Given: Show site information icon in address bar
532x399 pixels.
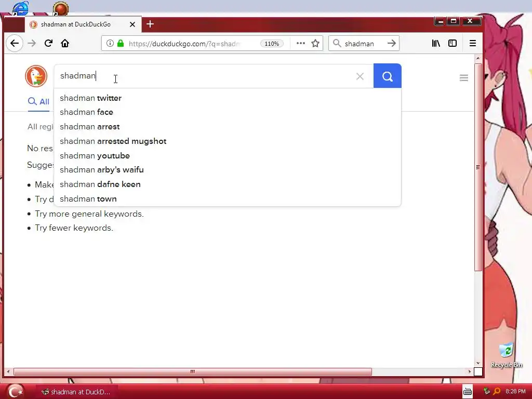Looking at the screenshot, I should [110, 44].
